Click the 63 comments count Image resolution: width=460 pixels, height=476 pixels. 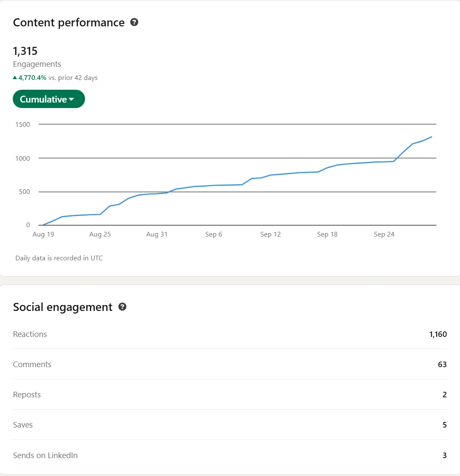[x=442, y=365]
